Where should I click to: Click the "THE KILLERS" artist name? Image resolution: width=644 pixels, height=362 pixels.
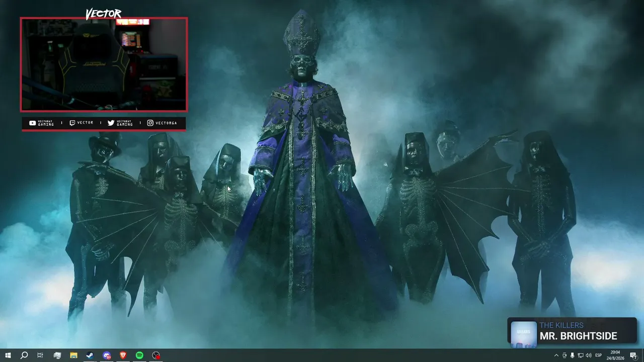click(x=561, y=325)
